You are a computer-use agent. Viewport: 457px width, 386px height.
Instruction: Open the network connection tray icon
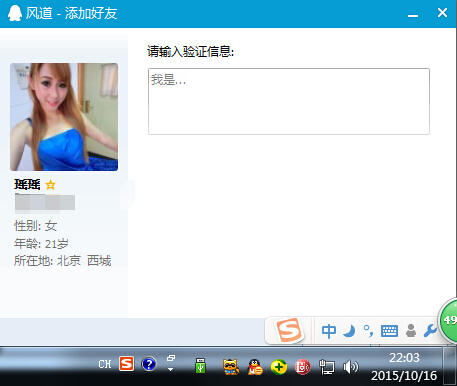pyautogui.click(x=327, y=367)
